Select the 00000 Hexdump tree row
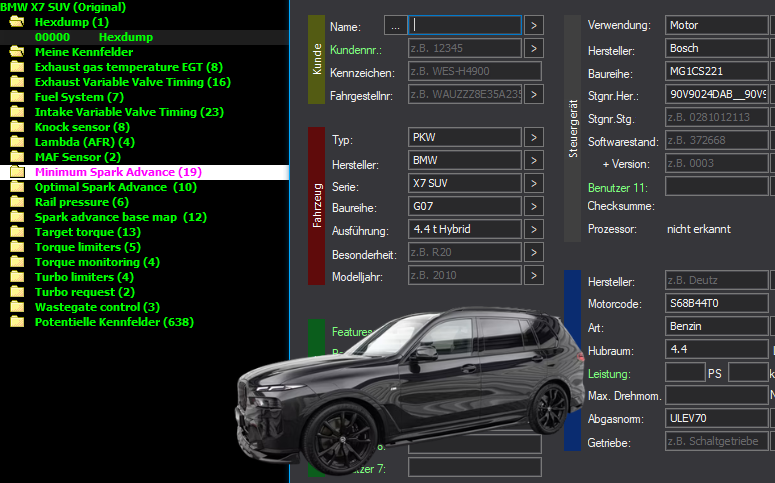 click(144, 37)
